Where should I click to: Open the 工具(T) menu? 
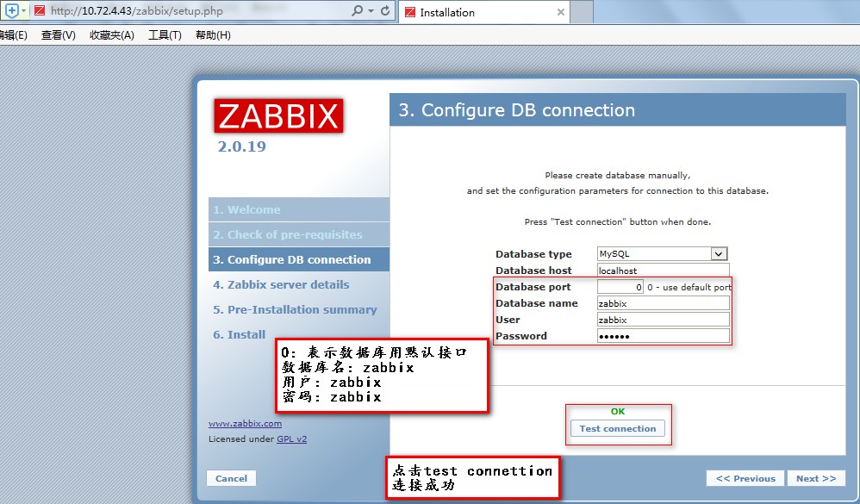click(x=165, y=35)
